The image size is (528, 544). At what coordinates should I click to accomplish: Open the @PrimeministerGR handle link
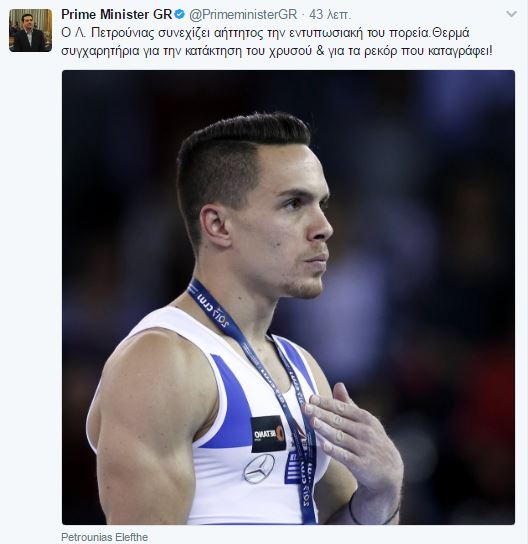click(243, 15)
